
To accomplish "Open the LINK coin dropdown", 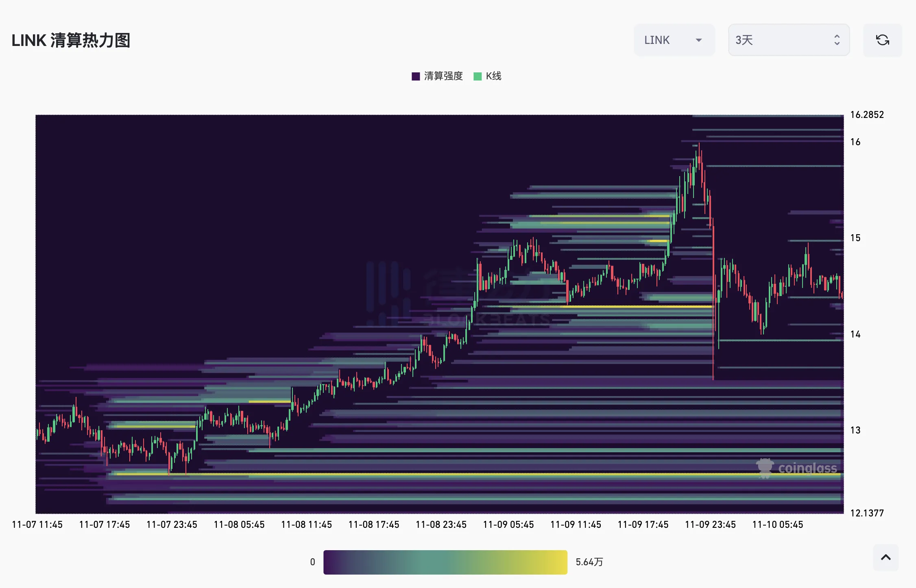I will (x=667, y=40).
